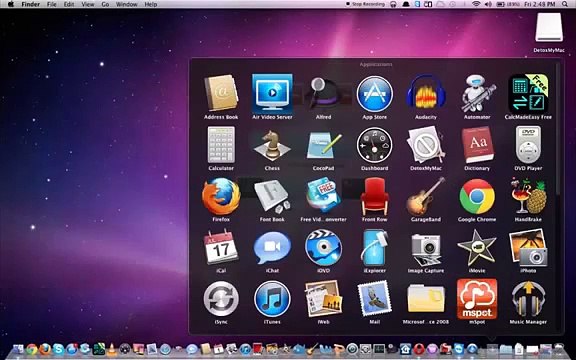The height and width of the screenshot is (360, 576).
Task: Open Finder in the Dock
Action: point(18,348)
